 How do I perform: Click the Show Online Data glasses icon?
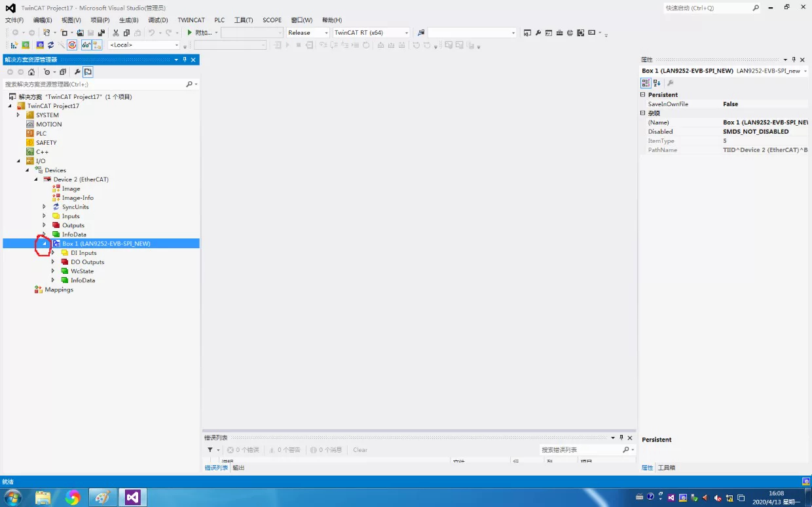(86, 45)
